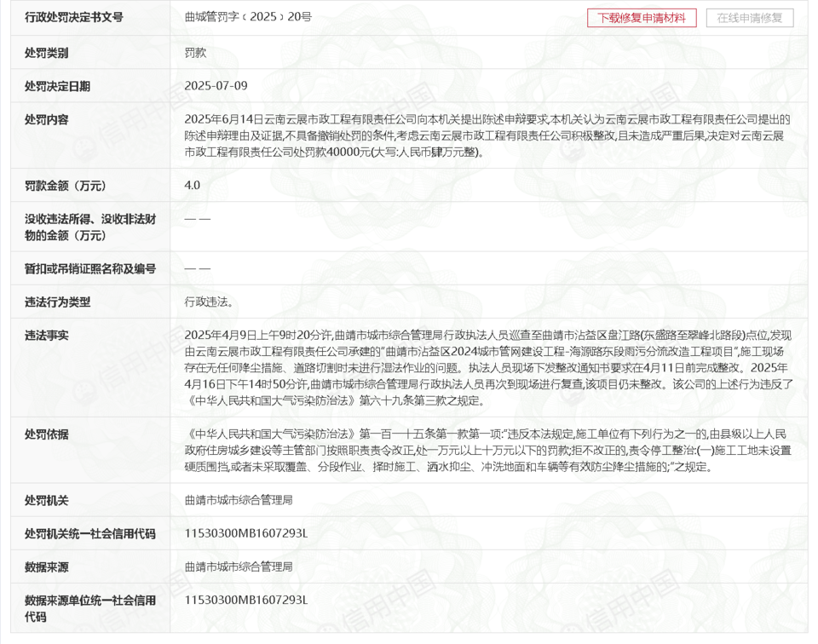Click the 罚款 value in 处罚类别 row
This screenshot has width=818, height=644.
(x=195, y=52)
